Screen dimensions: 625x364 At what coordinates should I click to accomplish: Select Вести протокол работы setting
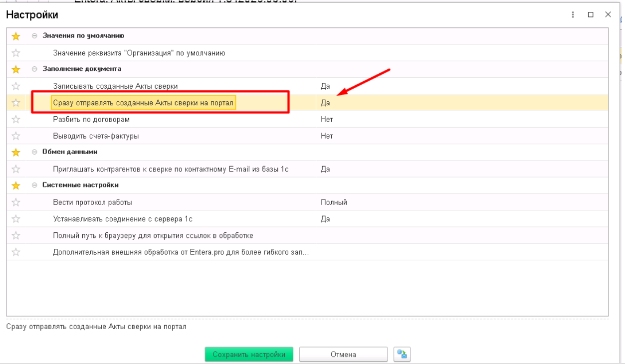(92, 202)
